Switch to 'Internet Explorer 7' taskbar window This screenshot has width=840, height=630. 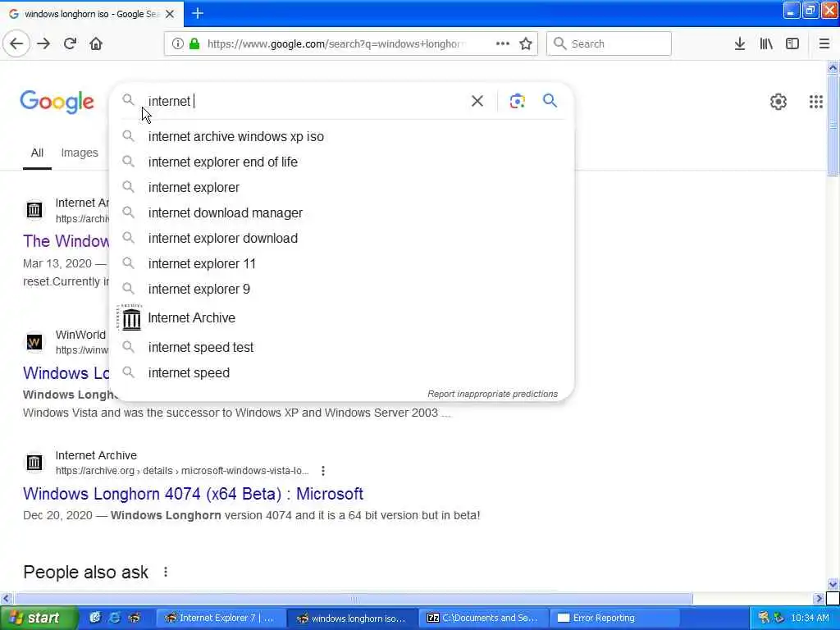[x=220, y=619]
